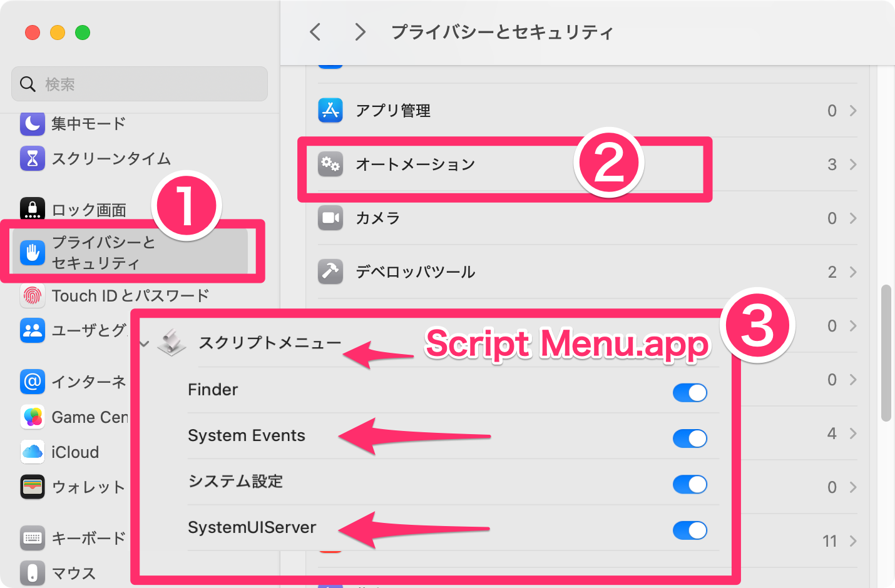Screen dimensions: 895x588
Task: Open the iCloud cloud icon
Action: [33, 452]
